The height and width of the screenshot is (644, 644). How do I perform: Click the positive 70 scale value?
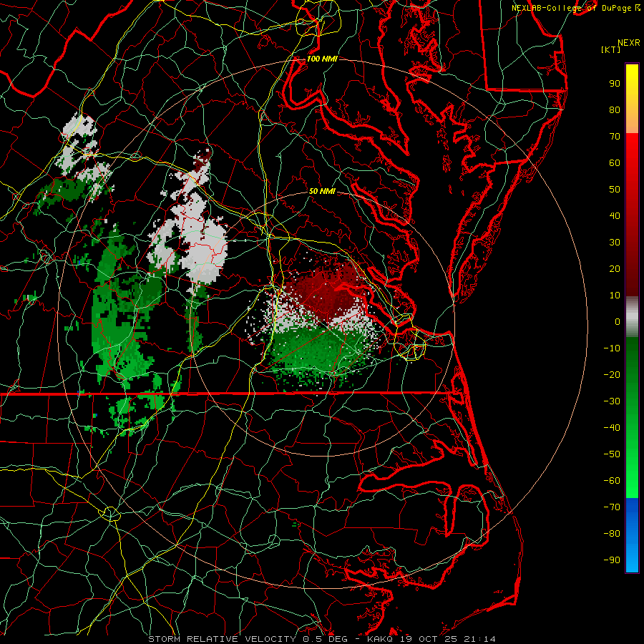point(615,137)
